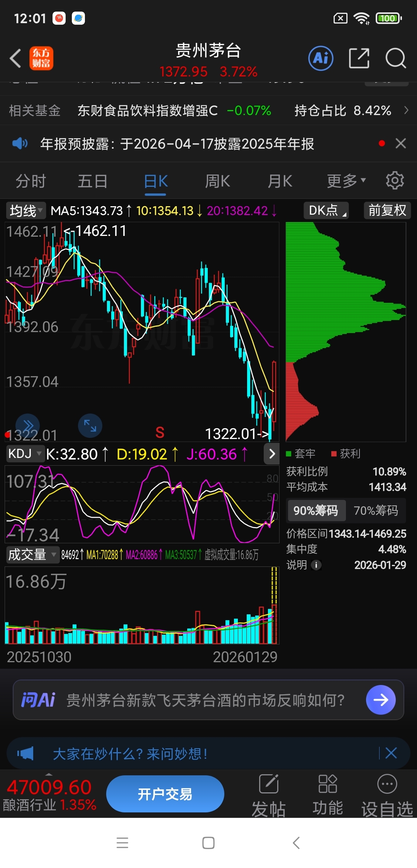
Task: Tap the K-line candlestick chart area
Action: click(142, 332)
